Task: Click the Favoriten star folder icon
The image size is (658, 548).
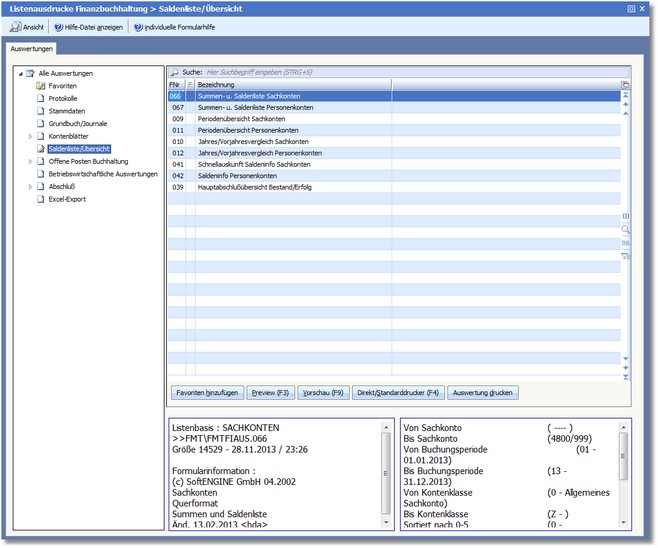Action: pyautogui.click(x=41, y=86)
